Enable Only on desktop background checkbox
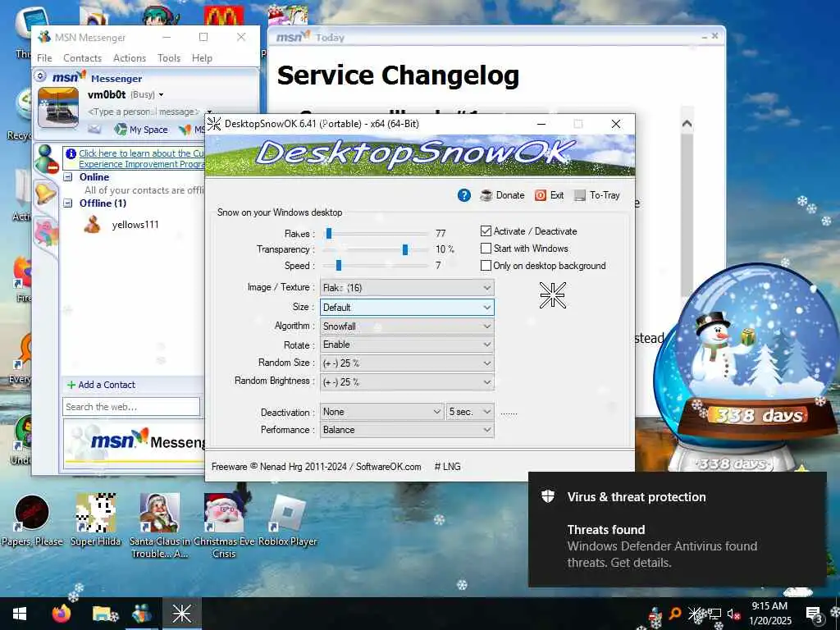Viewport: 840px width, 630px height. (x=543, y=265)
